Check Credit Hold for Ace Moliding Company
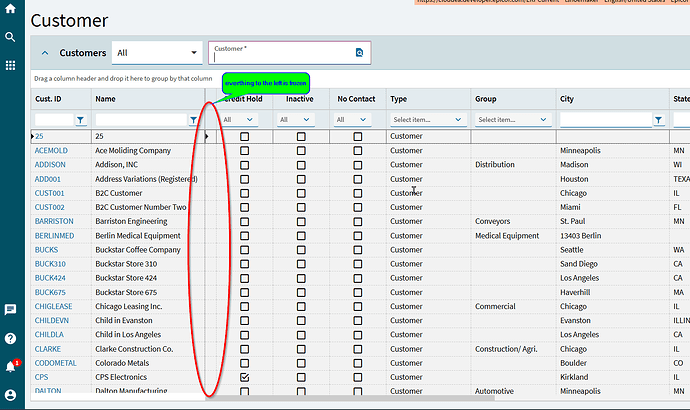This screenshot has width=690, height=410. pyautogui.click(x=245, y=150)
